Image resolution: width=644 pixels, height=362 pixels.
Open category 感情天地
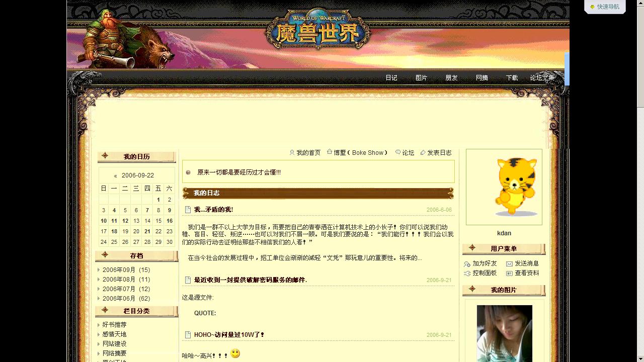coord(115,334)
